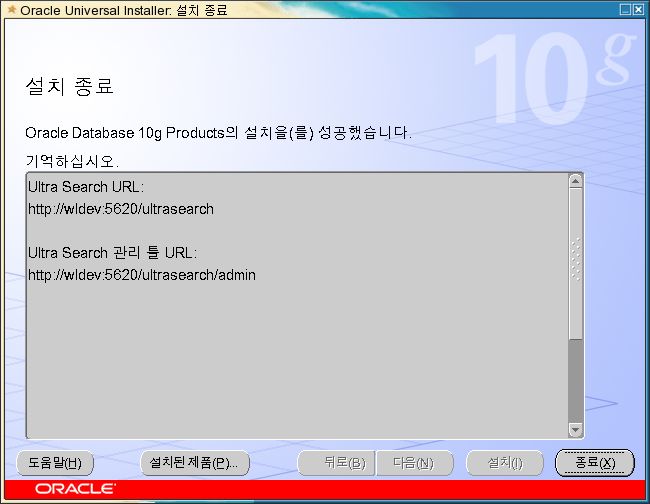Click the disabled 설치(I) install button
The image size is (650, 504).
(504, 463)
